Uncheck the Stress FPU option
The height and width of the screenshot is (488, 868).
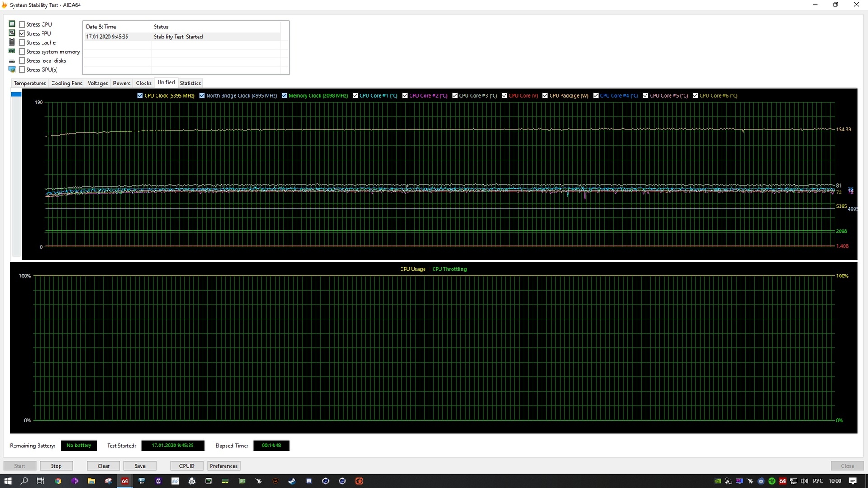pyautogui.click(x=22, y=33)
